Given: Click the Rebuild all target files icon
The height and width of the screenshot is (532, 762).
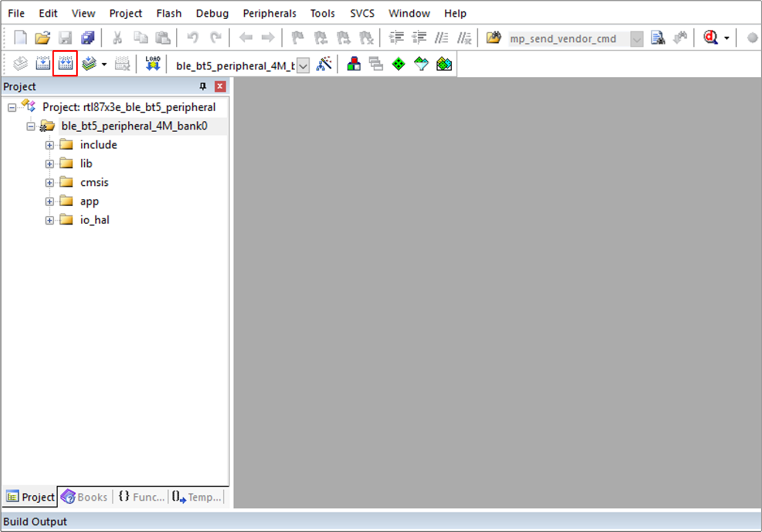Looking at the screenshot, I should 65,64.
